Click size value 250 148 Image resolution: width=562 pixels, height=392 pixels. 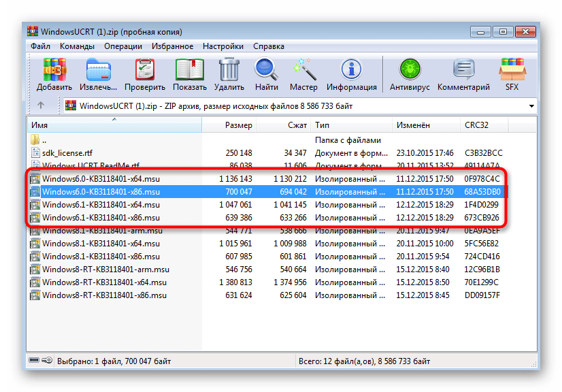[x=239, y=152]
